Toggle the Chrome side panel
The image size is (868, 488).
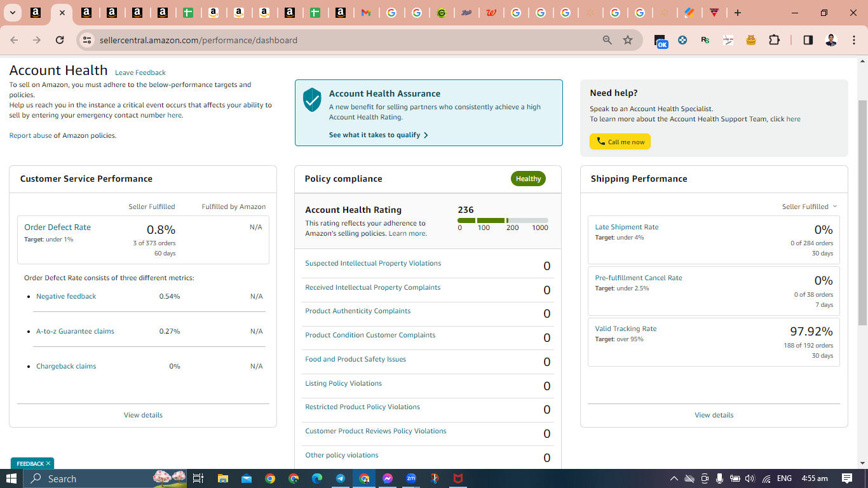pyautogui.click(x=808, y=40)
